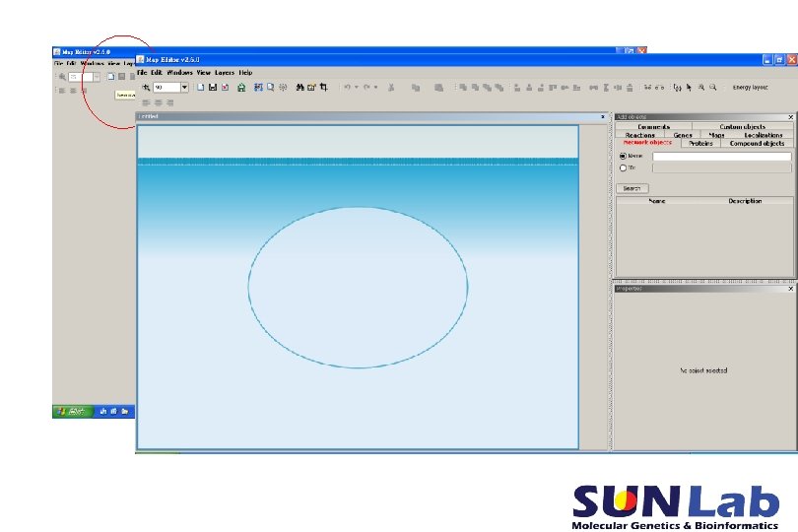
Task: Click the Redo arrow icon
Action: point(366,88)
